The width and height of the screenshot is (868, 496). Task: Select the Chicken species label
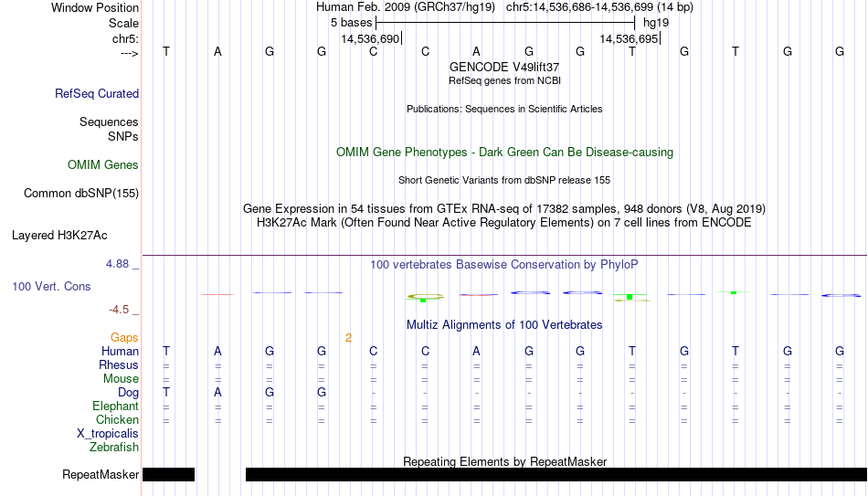click(117, 419)
